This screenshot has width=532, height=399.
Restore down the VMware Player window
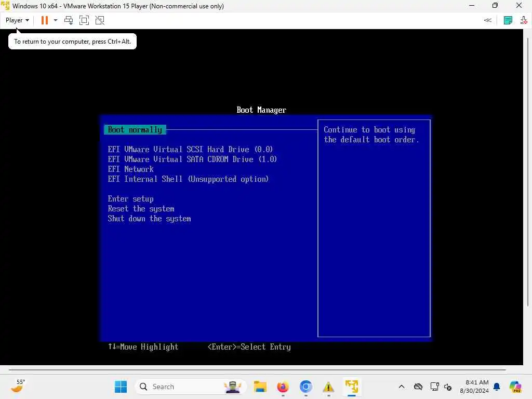tap(495, 6)
